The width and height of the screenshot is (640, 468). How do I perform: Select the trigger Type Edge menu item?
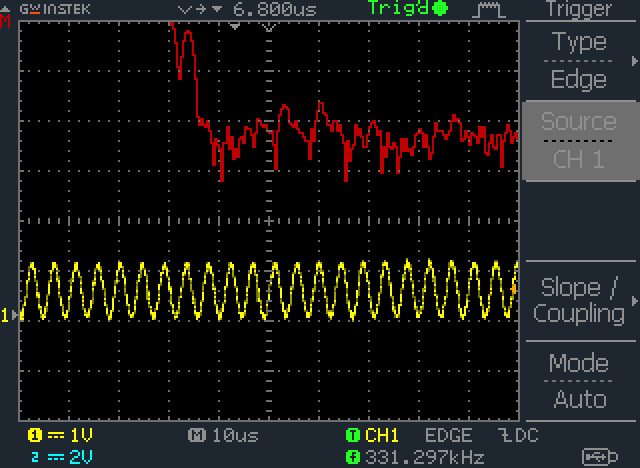579,61
